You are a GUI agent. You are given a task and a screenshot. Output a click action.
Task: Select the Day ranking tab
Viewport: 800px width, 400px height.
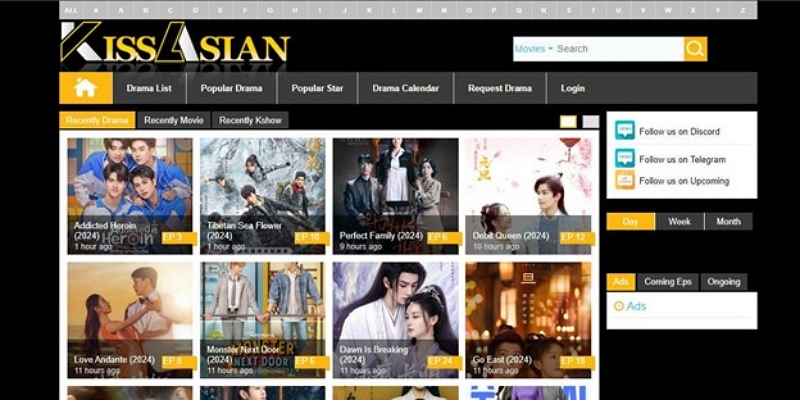pyautogui.click(x=630, y=221)
